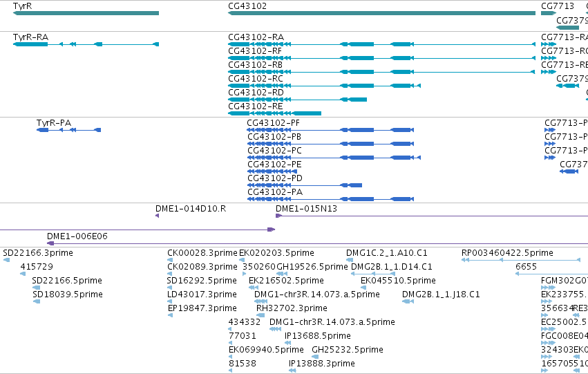
Task: Click the 81538 feature label
Action: coord(243,364)
